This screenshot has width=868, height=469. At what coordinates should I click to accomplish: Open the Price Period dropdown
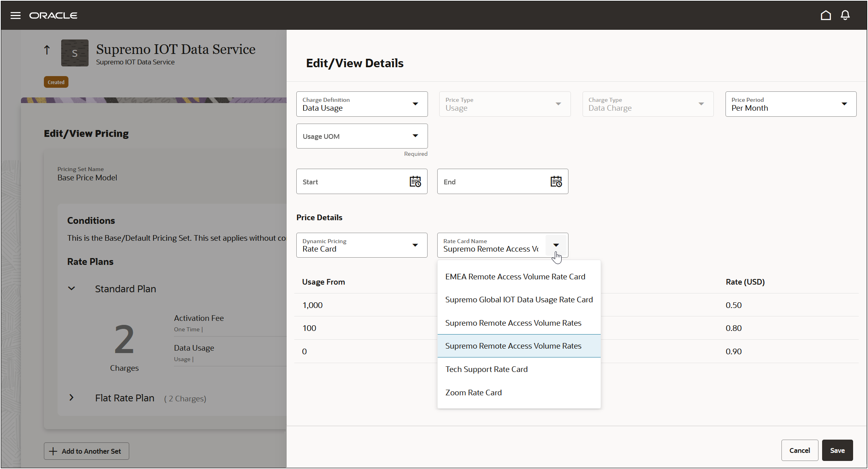[x=844, y=104]
